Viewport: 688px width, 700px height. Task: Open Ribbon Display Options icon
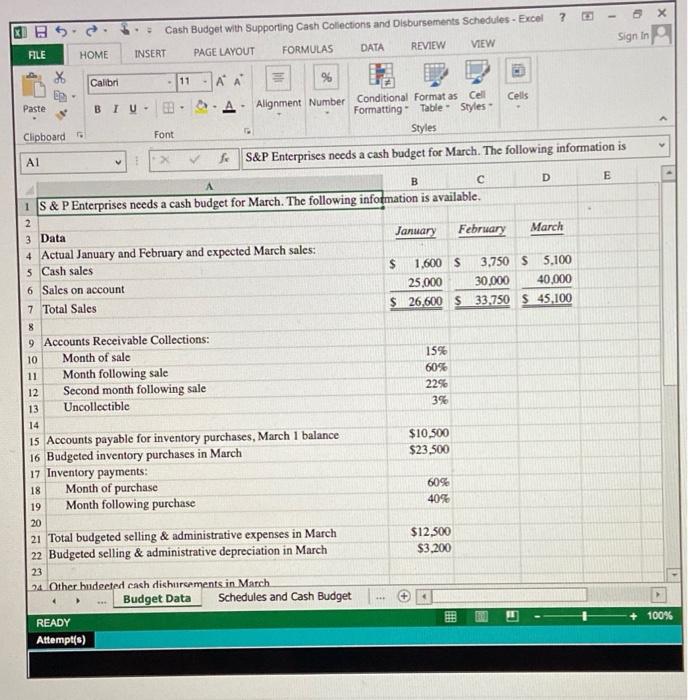tap(588, 17)
